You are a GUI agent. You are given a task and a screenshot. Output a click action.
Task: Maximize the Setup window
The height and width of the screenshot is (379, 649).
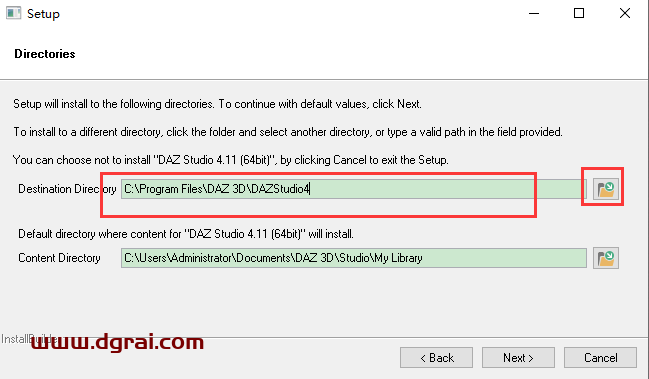coord(579,13)
